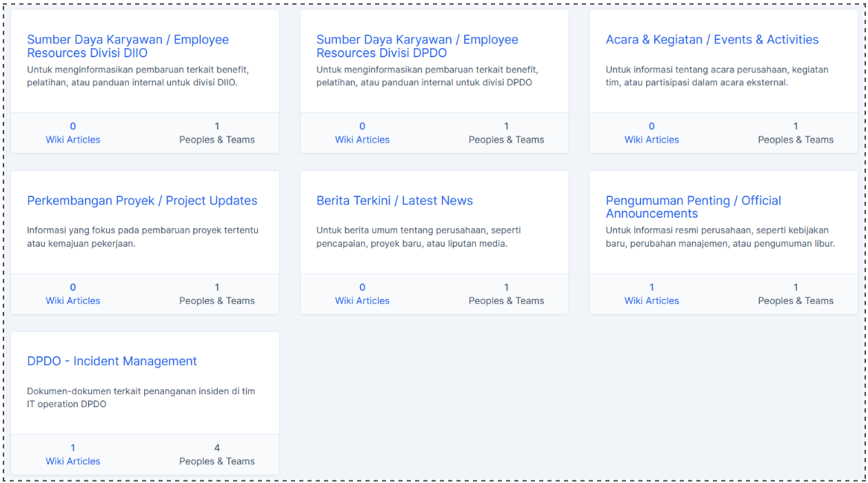Select Peoples & Teams in Divisi DIIO card

(x=216, y=140)
